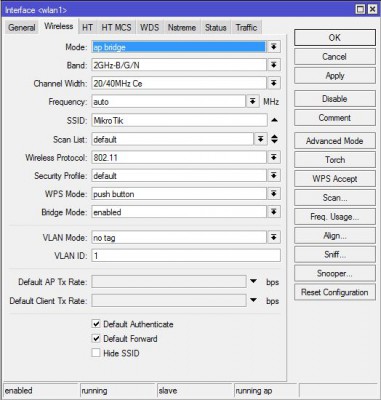This screenshot has height=400, width=381.
Task: Open the Mode dropdown arrow
Action: pos(274,47)
